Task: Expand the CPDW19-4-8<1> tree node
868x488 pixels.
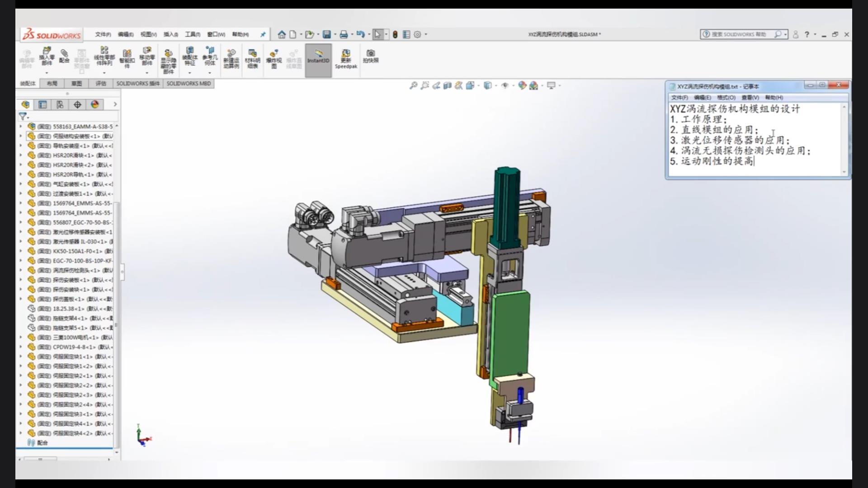Action: coord(21,347)
